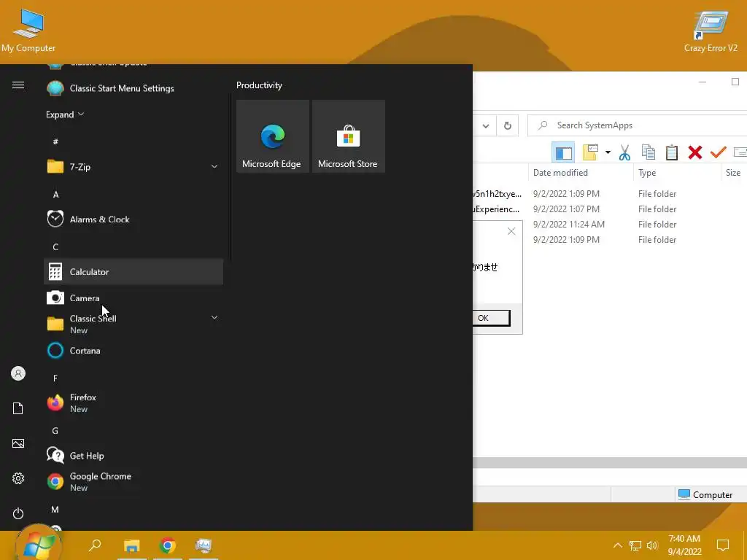
Task: Open the notification center icon
Action: pyautogui.click(x=723, y=545)
